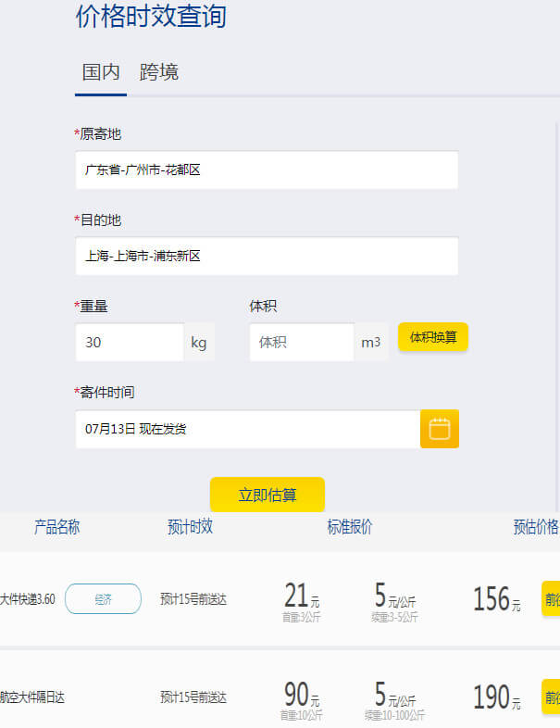
Task: Focus the 重量 weight input field
Action: pos(130,342)
